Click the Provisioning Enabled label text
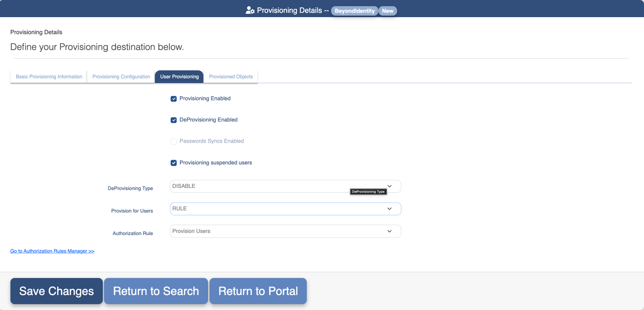Image resolution: width=644 pixels, height=310 pixels. pyautogui.click(x=205, y=98)
